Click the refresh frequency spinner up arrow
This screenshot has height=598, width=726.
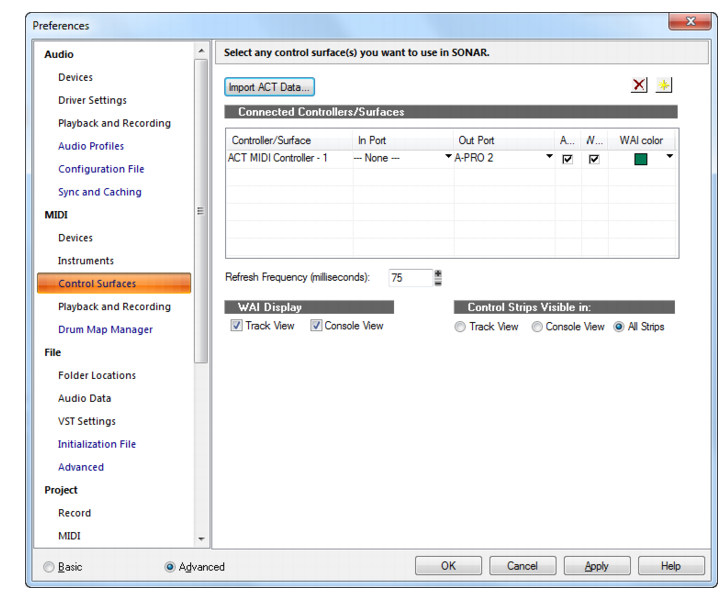pos(438,274)
